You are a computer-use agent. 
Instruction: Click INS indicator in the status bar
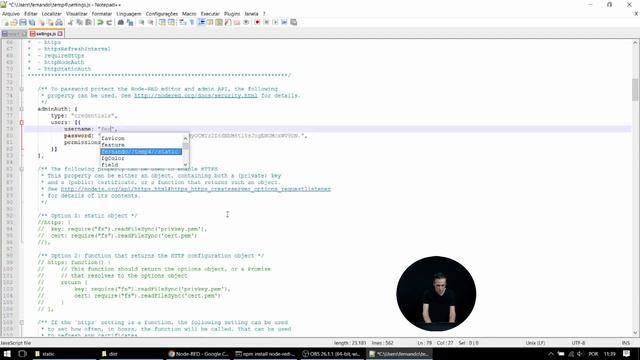[x=625, y=343]
